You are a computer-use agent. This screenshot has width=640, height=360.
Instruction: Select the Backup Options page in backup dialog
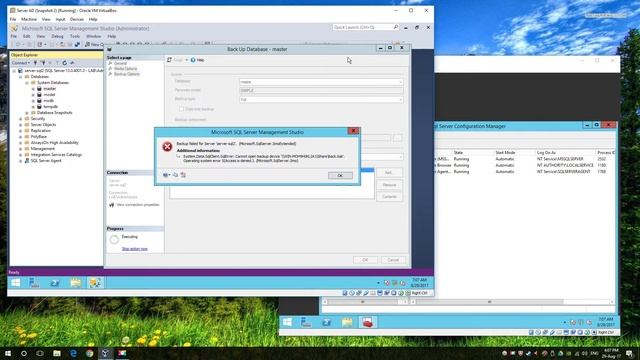click(x=127, y=74)
